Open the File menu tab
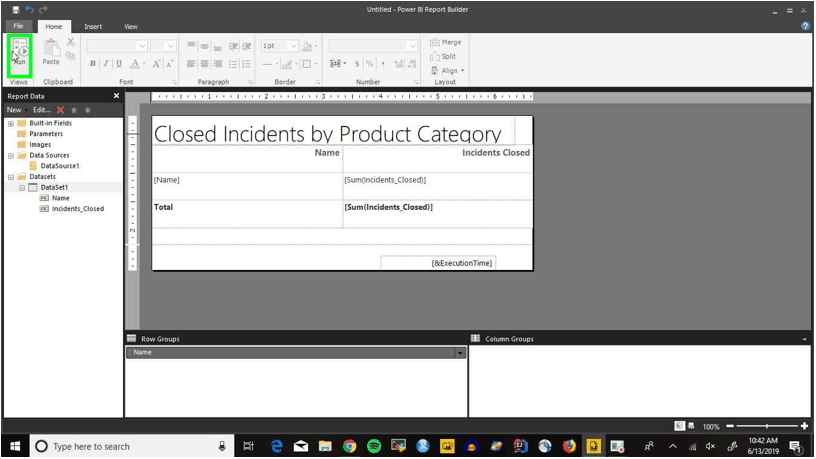Image resolution: width=816 pixels, height=459 pixels. [x=18, y=26]
